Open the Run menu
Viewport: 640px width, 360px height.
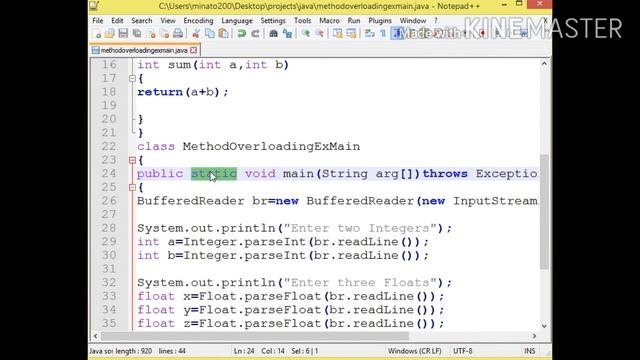[x=354, y=20]
